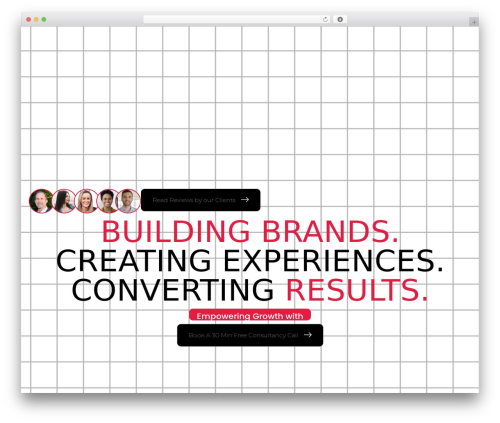Click the browser reload icon
This screenshot has width=500, height=423.
(x=325, y=20)
